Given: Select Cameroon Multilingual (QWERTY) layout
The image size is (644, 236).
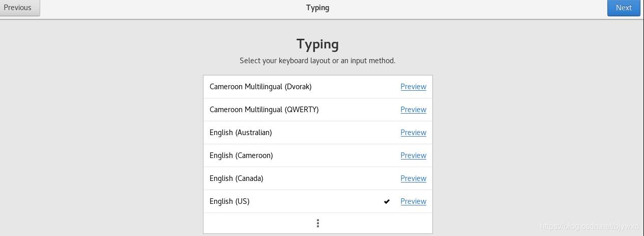Looking at the screenshot, I should (x=264, y=110).
